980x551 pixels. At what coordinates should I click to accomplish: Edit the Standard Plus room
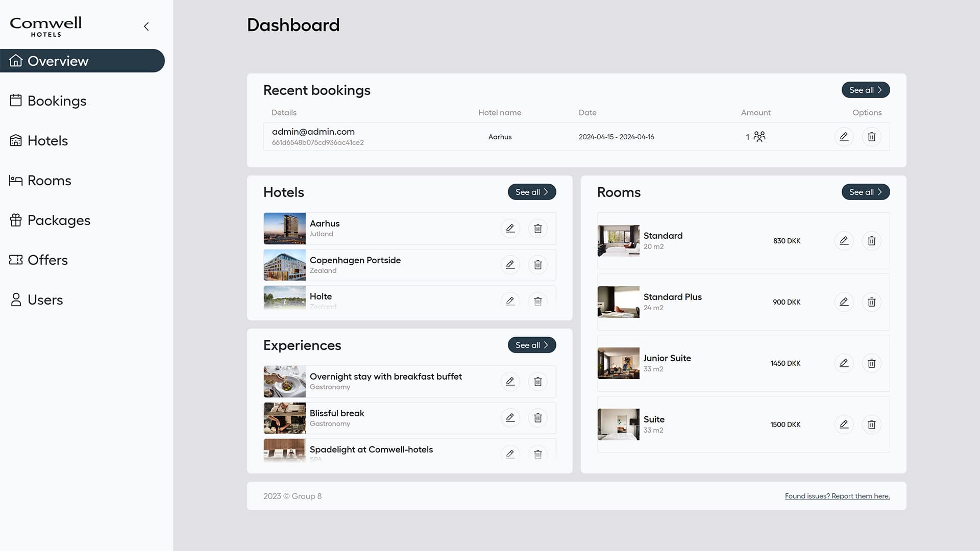[844, 302]
